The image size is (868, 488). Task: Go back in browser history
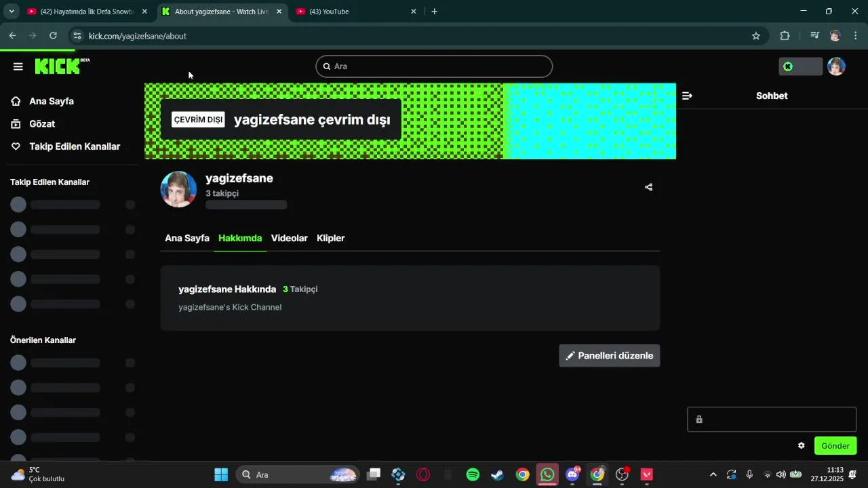[x=12, y=36]
